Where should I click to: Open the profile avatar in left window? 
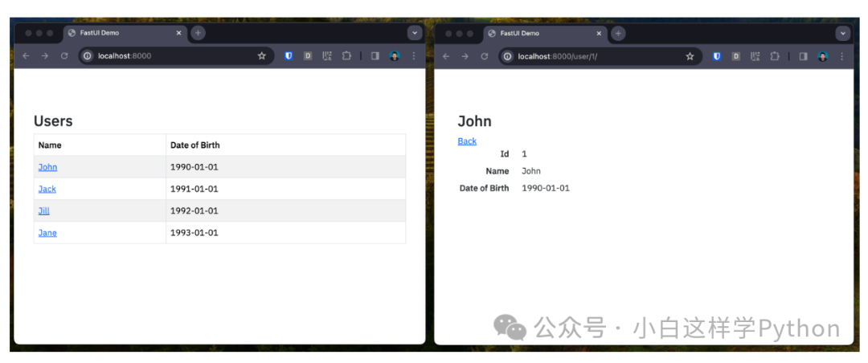pos(394,56)
